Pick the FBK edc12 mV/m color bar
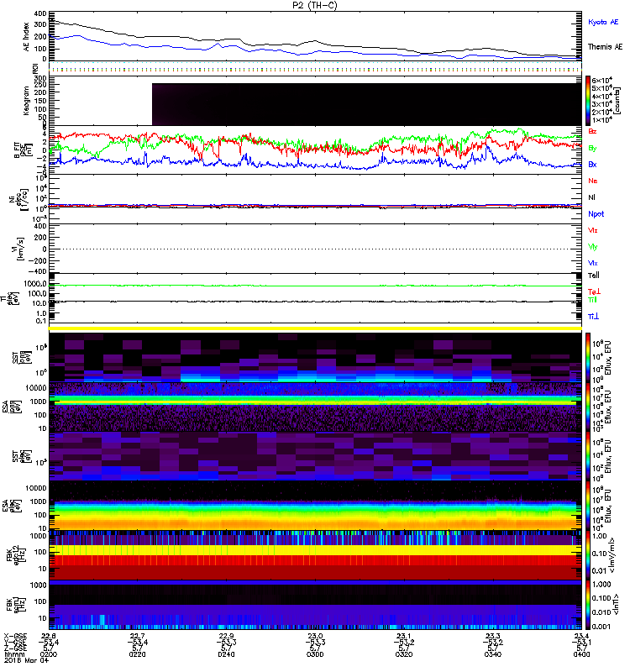Image resolution: width=630 pixels, height=672 pixels. [x=587, y=555]
